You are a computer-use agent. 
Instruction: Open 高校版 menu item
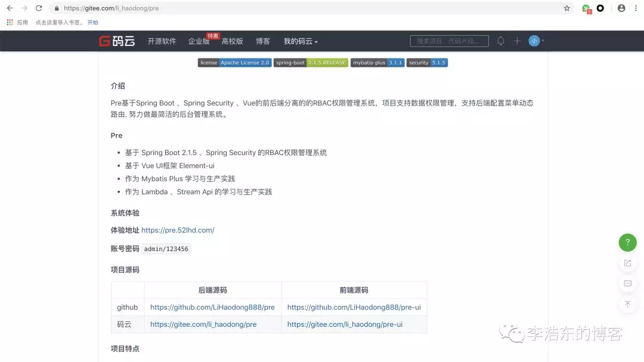[x=232, y=41]
